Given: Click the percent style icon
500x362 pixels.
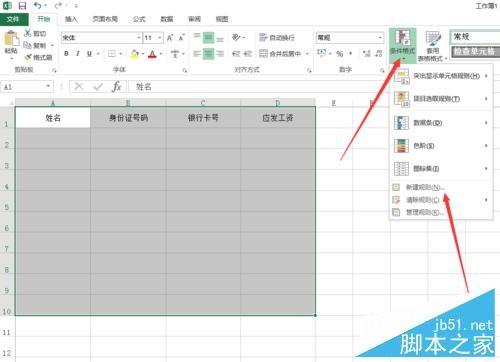Looking at the screenshot, I should pyautogui.click(x=339, y=54).
